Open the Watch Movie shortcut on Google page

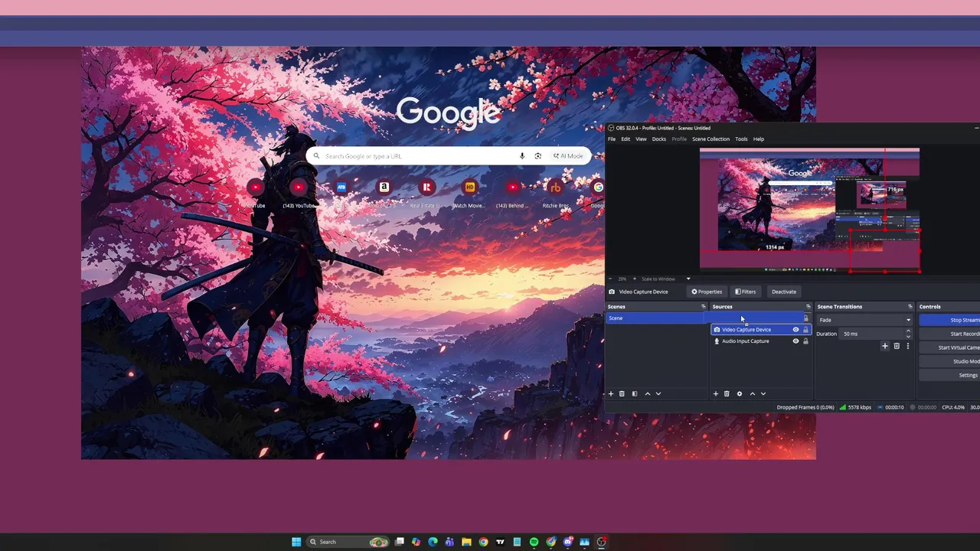[x=470, y=187]
